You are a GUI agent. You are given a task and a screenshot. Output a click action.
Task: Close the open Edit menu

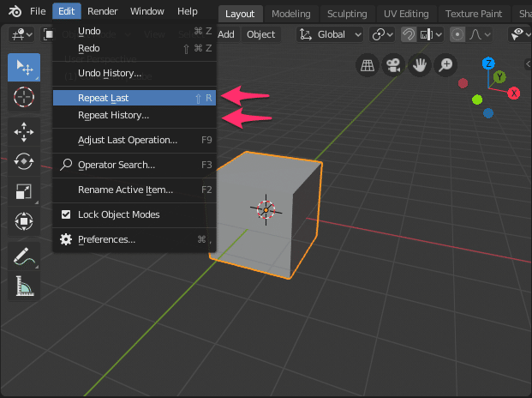67,11
